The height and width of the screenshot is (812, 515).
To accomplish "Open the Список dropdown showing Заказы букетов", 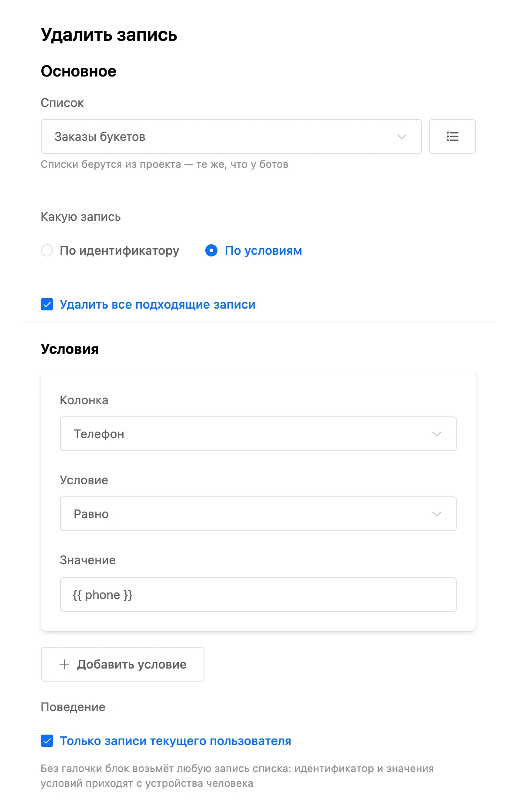I will click(231, 136).
